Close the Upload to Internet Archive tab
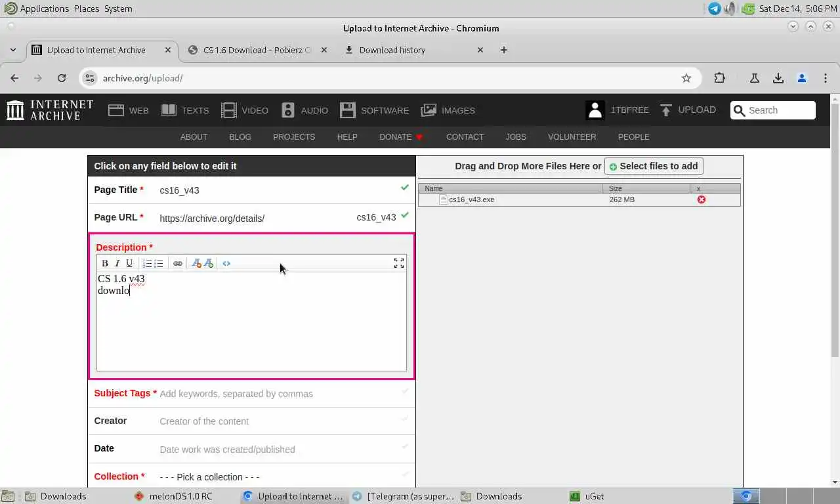This screenshot has width=840, height=504. click(168, 50)
